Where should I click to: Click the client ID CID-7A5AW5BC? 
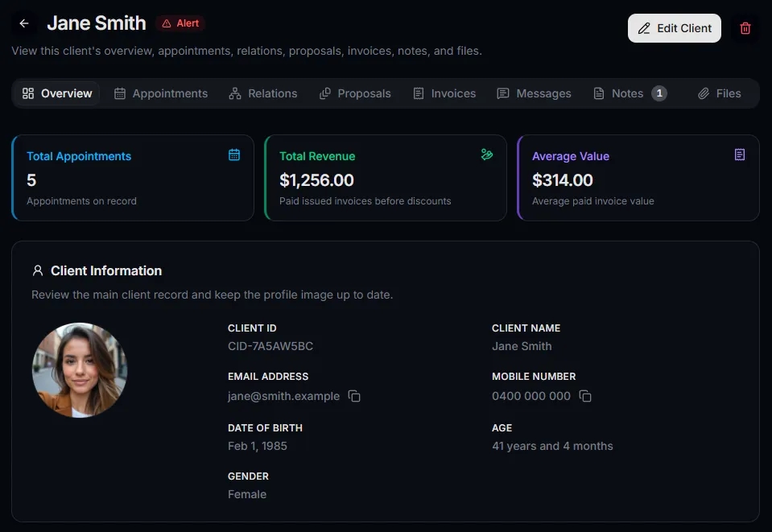(x=270, y=346)
